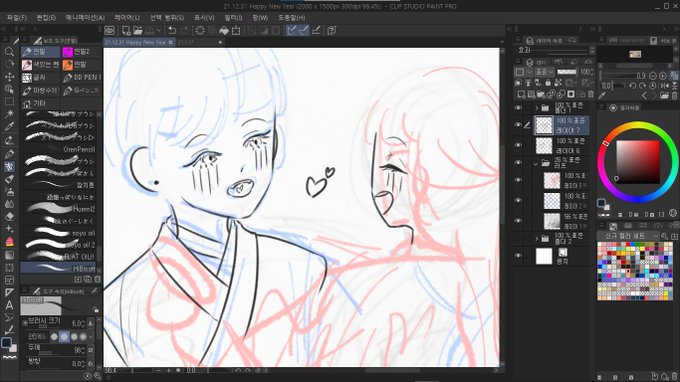Select the Eyedropper tool
680x382 pixels.
(x=9, y=127)
